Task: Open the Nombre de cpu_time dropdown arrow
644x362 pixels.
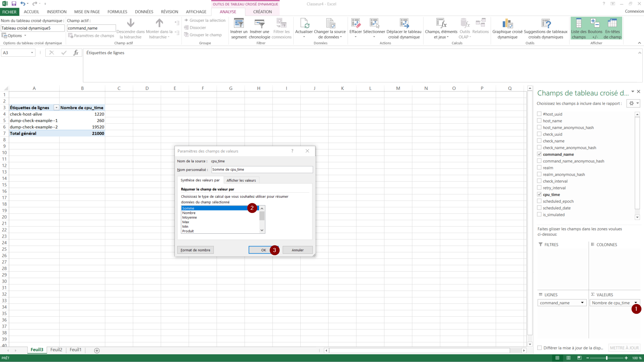Action: point(636,303)
